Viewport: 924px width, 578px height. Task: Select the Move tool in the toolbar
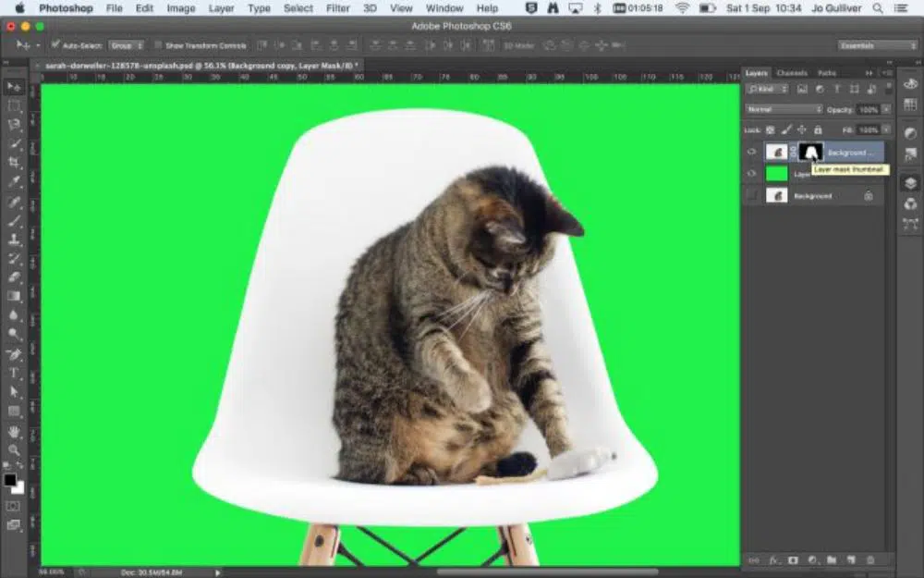[x=14, y=86]
